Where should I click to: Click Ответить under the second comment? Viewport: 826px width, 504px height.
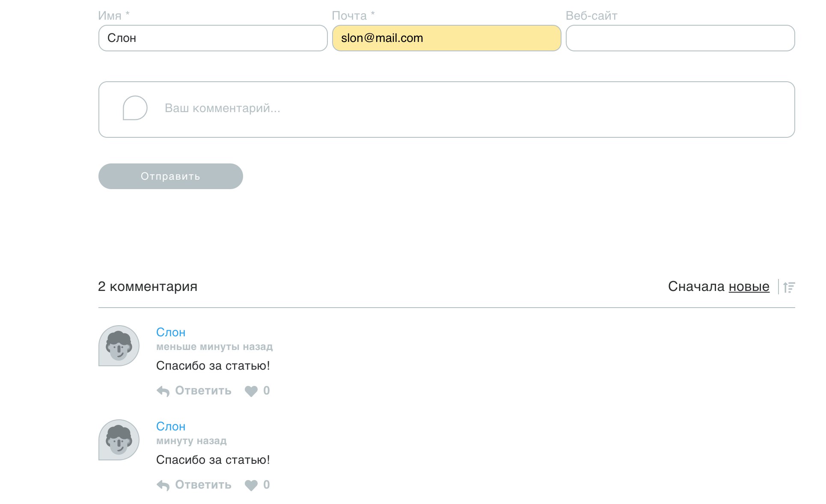(203, 485)
